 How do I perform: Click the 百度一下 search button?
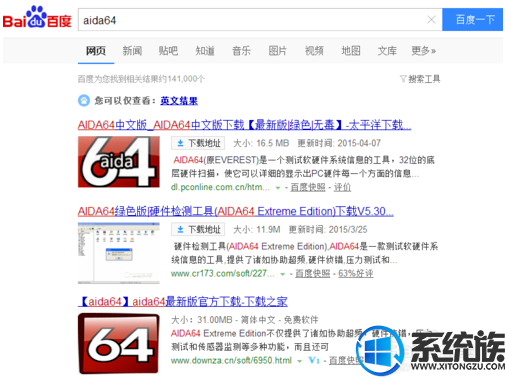[x=472, y=20]
